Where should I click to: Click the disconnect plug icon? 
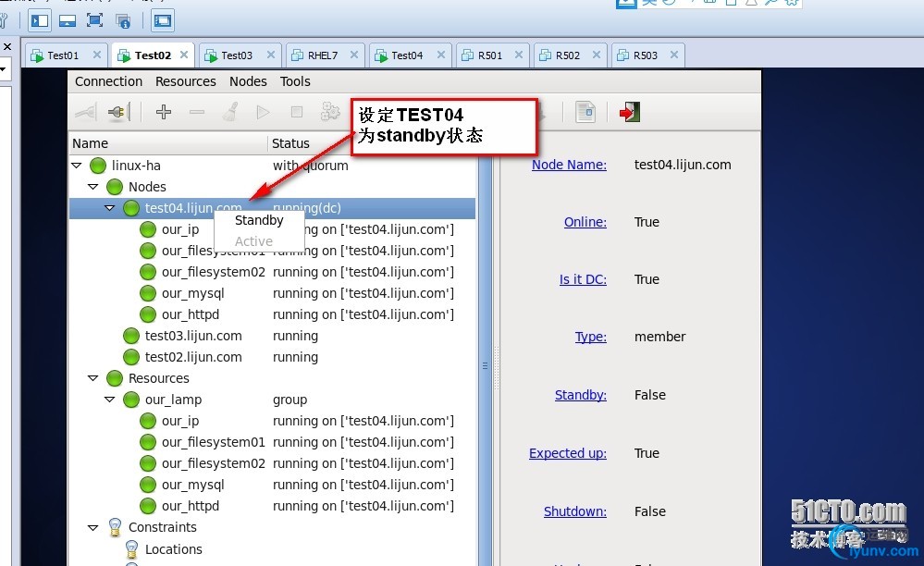tap(117, 111)
